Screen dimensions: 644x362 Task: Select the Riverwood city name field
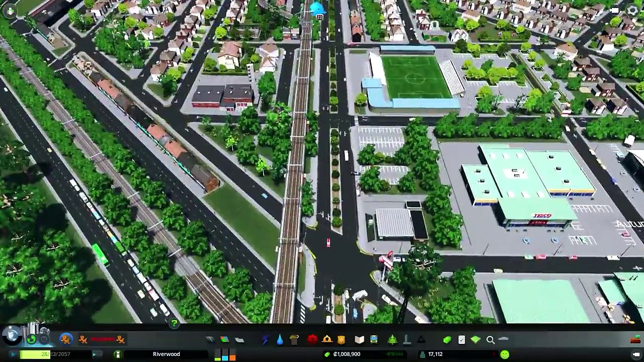pos(167,354)
